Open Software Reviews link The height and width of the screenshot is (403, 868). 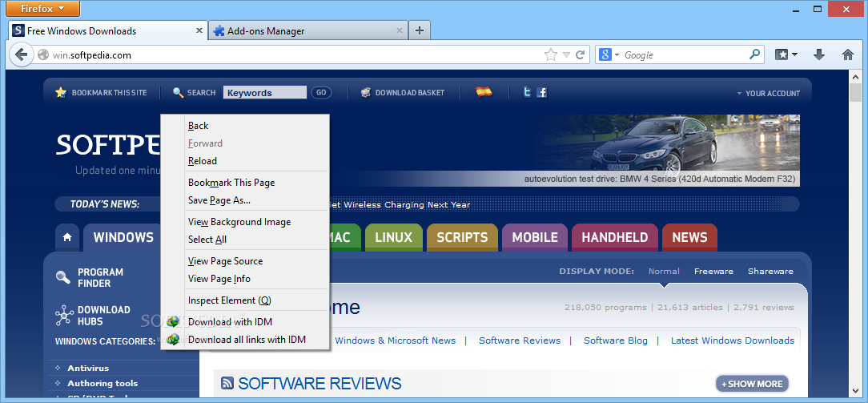point(519,341)
